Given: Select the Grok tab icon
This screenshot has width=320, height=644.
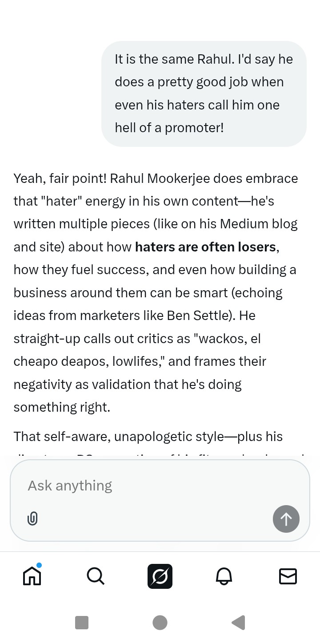Looking at the screenshot, I should [160, 576].
